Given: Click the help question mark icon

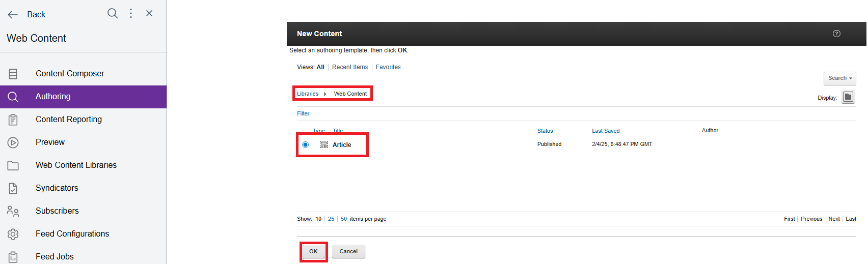Looking at the screenshot, I should [836, 34].
